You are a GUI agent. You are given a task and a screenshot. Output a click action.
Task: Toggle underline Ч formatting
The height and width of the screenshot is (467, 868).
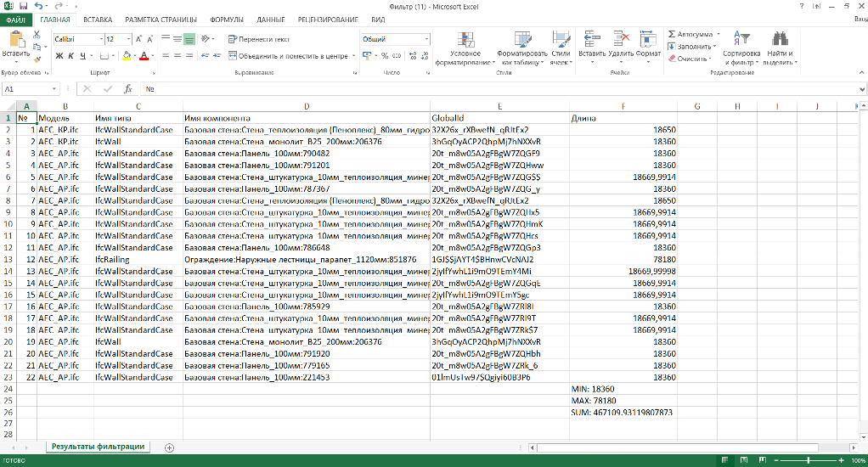click(82, 56)
